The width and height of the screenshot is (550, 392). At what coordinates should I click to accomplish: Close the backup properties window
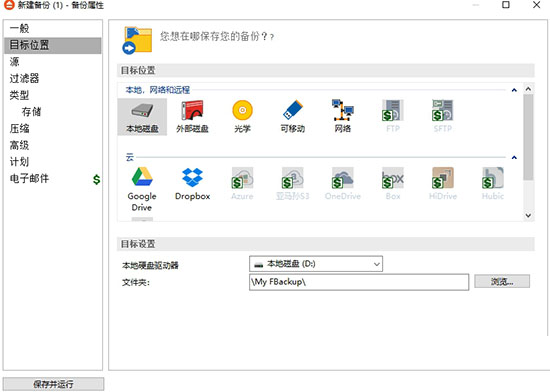coord(537,5)
